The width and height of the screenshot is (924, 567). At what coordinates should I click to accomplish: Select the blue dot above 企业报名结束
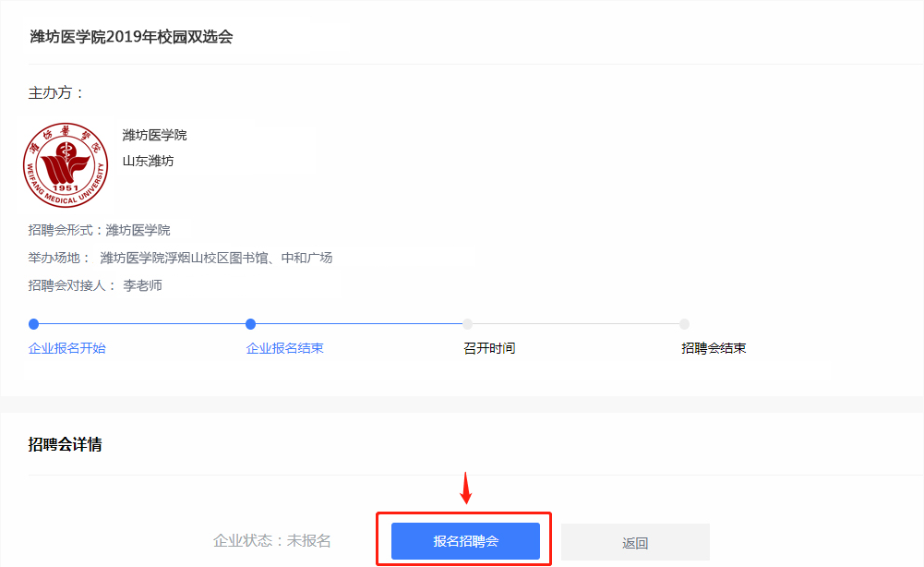[x=250, y=324]
